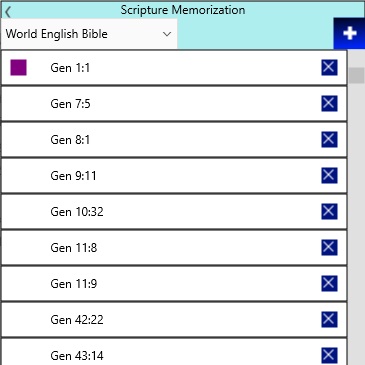Add a new verse with plus button
This screenshot has height=365, width=365.
[x=349, y=33]
